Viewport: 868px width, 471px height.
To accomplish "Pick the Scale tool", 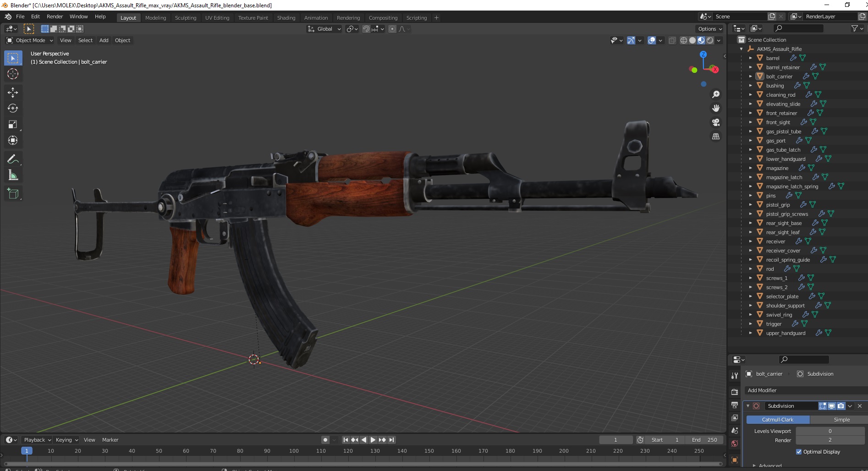I will coord(13,125).
